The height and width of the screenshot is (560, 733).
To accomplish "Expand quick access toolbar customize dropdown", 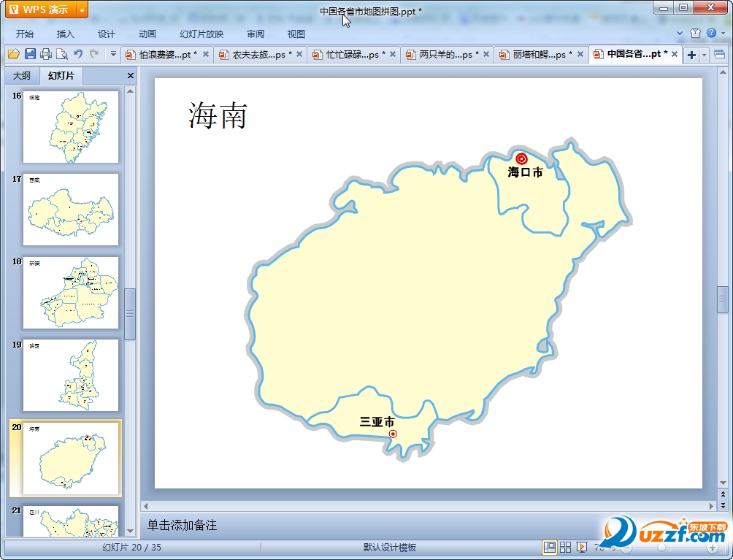I will pos(113,54).
